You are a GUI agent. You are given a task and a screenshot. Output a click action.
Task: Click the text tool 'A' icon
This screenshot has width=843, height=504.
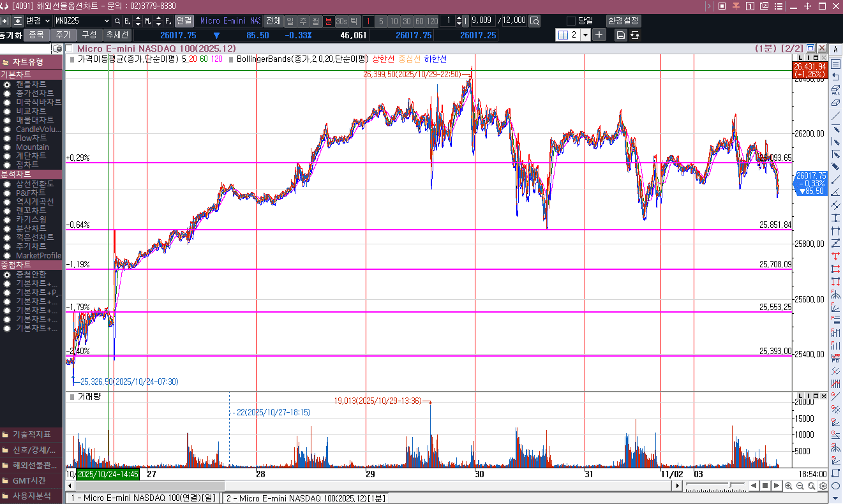[x=822, y=48]
